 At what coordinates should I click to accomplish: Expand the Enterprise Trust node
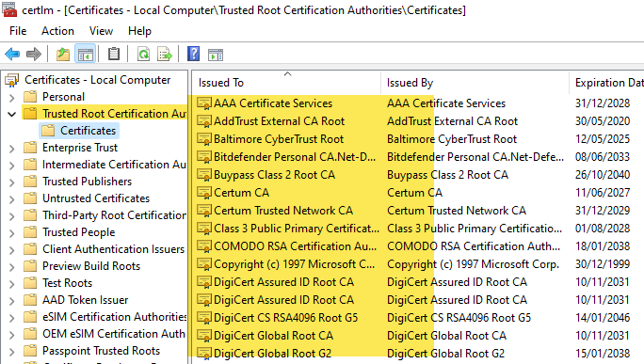pyautogui.click(x=12, y=149)
